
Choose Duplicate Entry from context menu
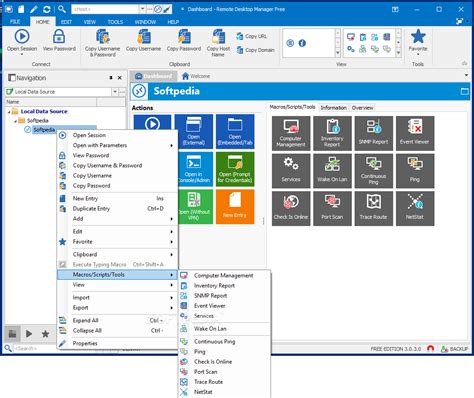coord(118,209)
